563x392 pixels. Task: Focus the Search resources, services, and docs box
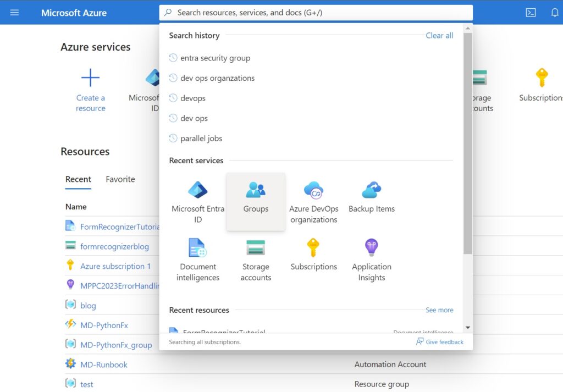[316, 13]
